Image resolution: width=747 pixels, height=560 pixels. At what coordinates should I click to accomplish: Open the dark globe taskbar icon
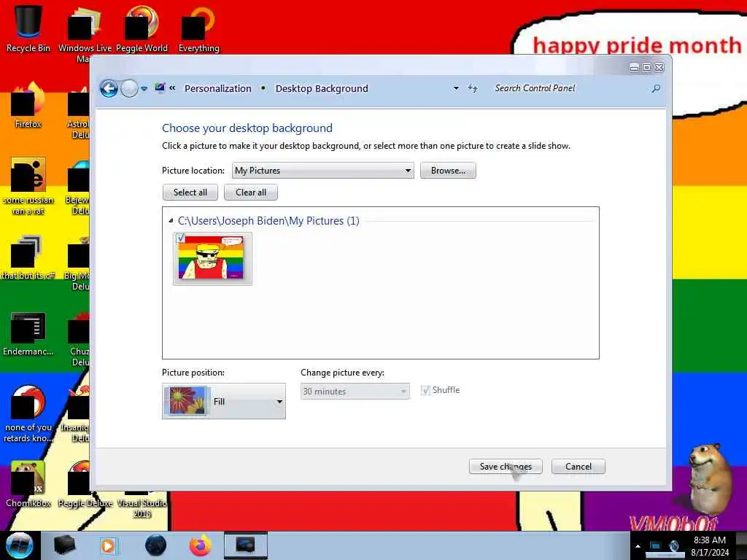pyautogui.click(x=156, y=545)
